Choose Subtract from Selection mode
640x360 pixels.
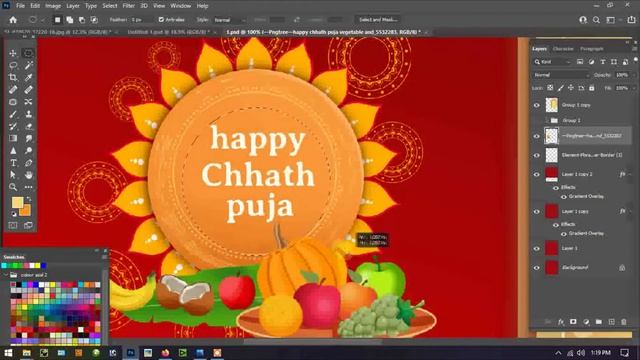point(82,20)
